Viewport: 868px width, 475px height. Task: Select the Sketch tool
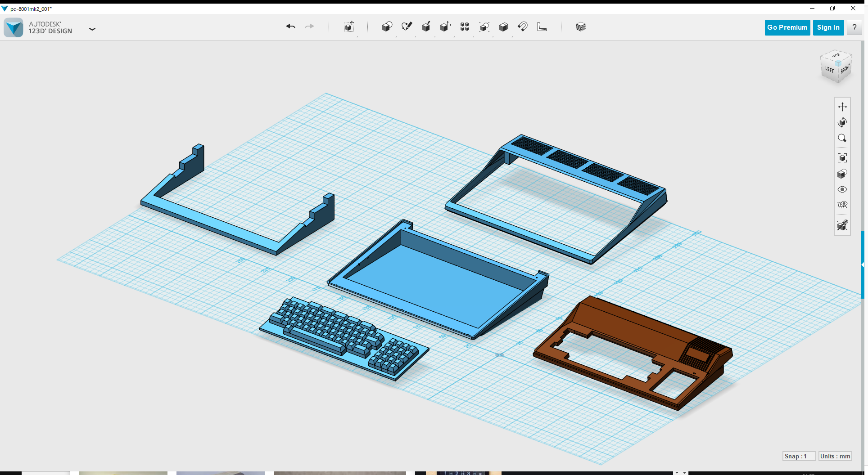click(x=407, y=27)
